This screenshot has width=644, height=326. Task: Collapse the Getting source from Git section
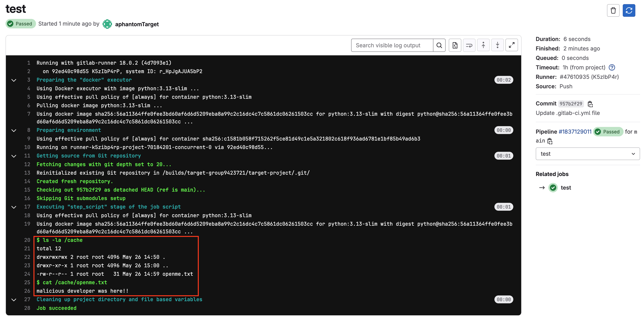(14, 156)
